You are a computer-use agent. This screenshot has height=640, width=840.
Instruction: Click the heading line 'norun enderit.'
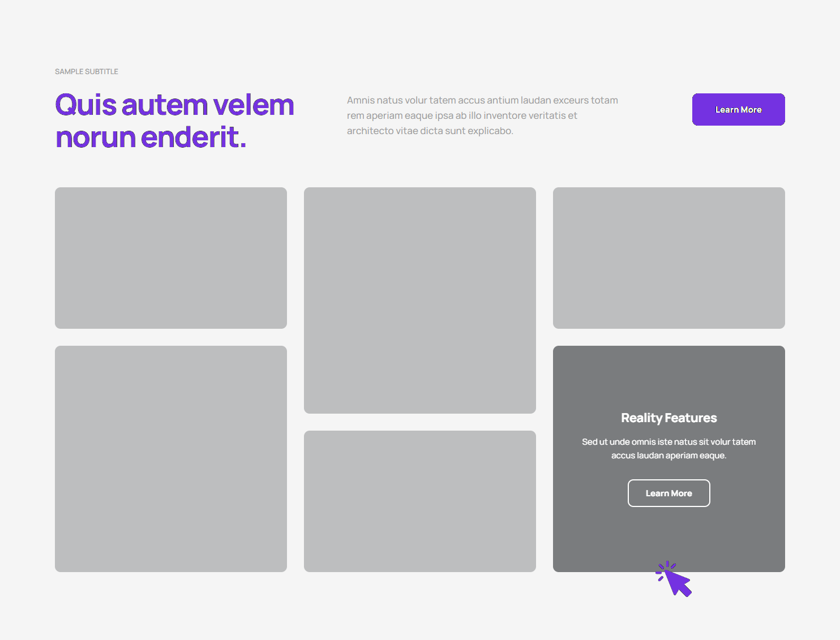coord(151,138)
